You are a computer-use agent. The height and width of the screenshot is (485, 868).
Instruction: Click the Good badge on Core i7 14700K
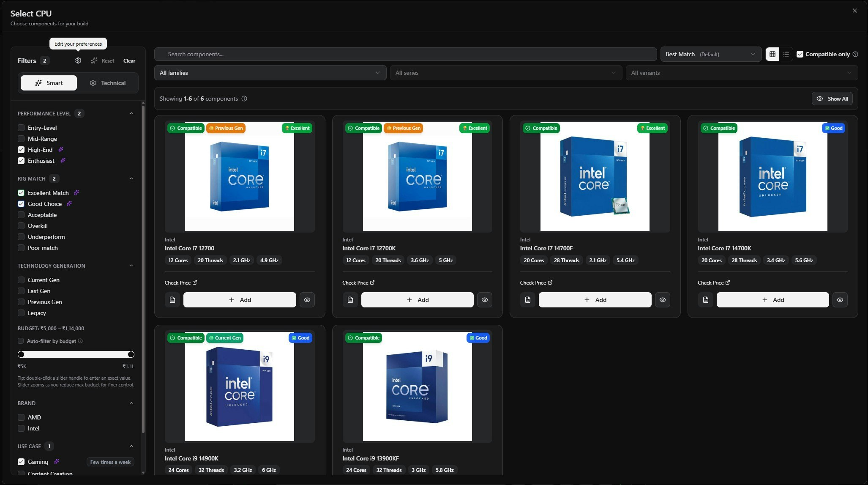point(834,128)
